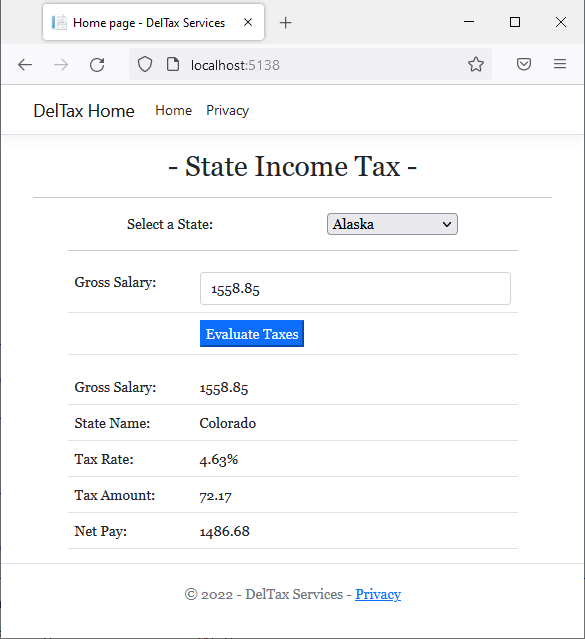Maximize the browser window
Image resolution: width=585 pixels, height=639 pixels.
tap(515, 22)
